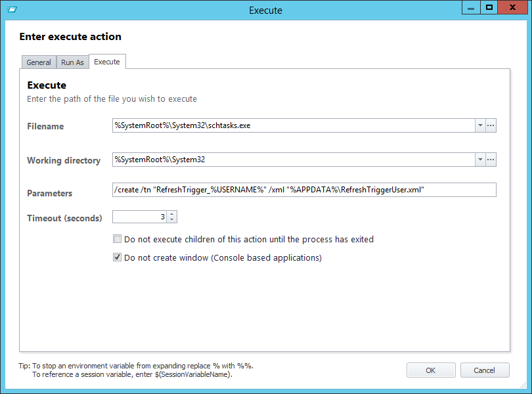Open the Filename browse ellipsis button

(x=491, y=125)
